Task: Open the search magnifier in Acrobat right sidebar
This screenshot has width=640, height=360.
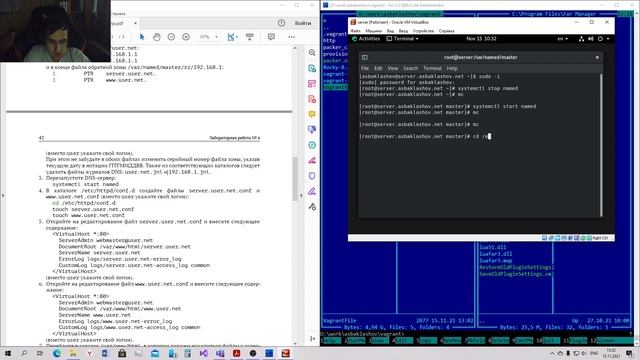Action: click(x=312, y=53)
